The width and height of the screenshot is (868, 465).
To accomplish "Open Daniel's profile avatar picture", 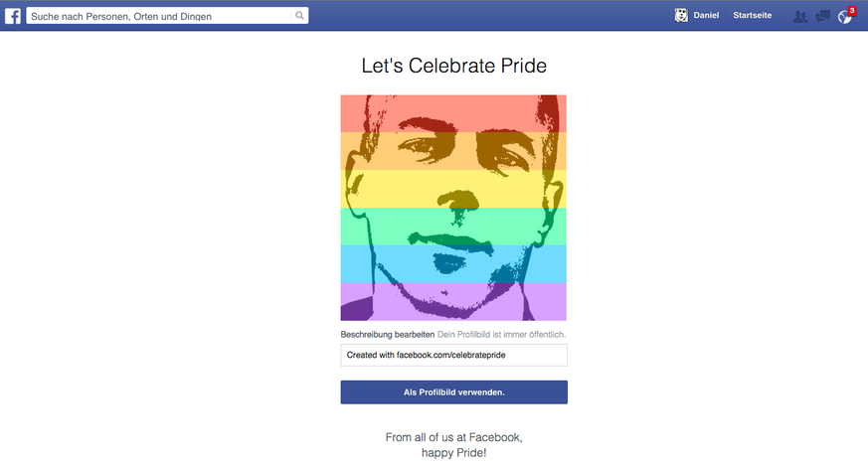I will 681,16.
